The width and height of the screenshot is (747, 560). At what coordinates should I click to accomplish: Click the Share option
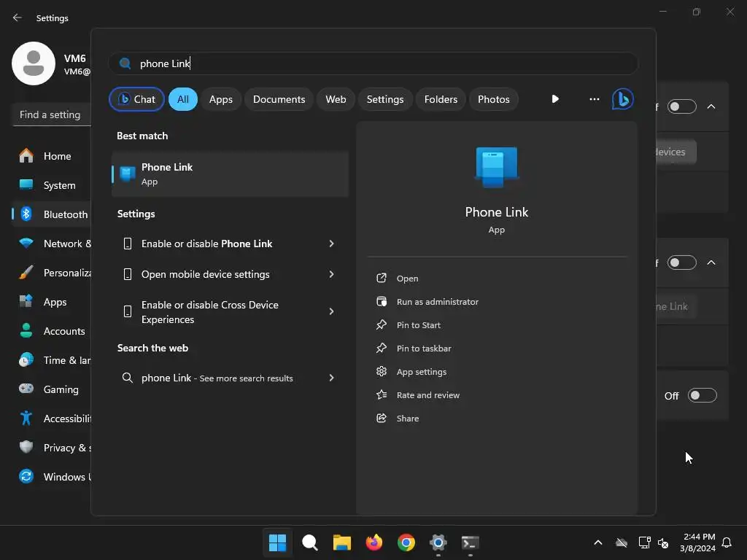tap(407, 418)
